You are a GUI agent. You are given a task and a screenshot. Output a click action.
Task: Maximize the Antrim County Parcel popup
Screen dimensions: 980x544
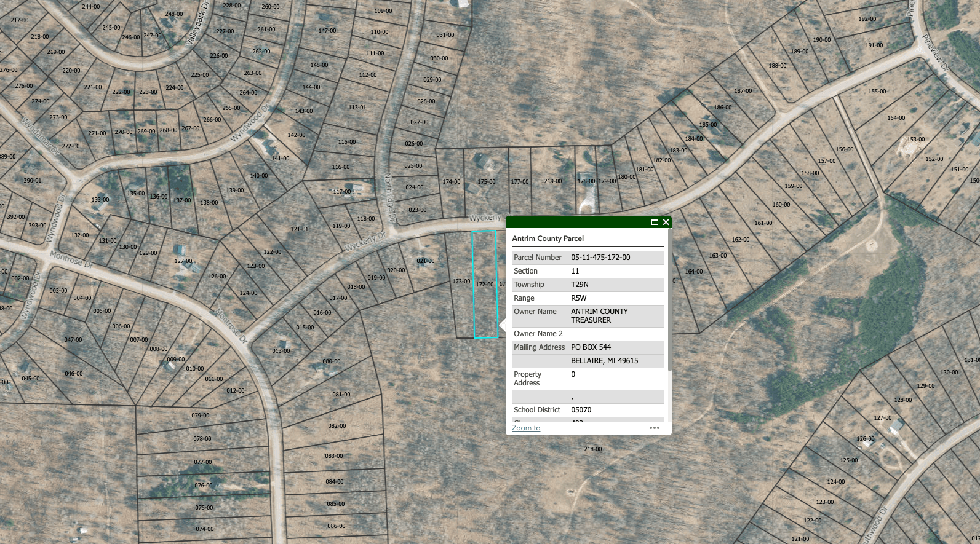[x=655, y=222]
